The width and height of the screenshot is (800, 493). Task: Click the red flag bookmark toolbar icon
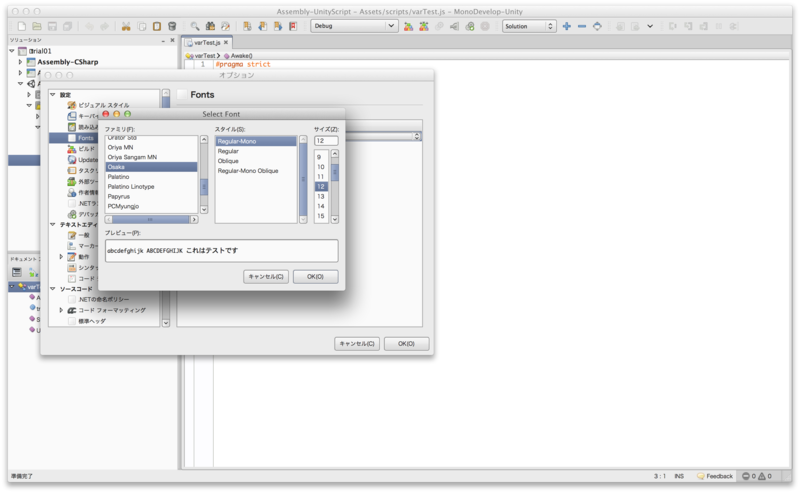[293, 26]
